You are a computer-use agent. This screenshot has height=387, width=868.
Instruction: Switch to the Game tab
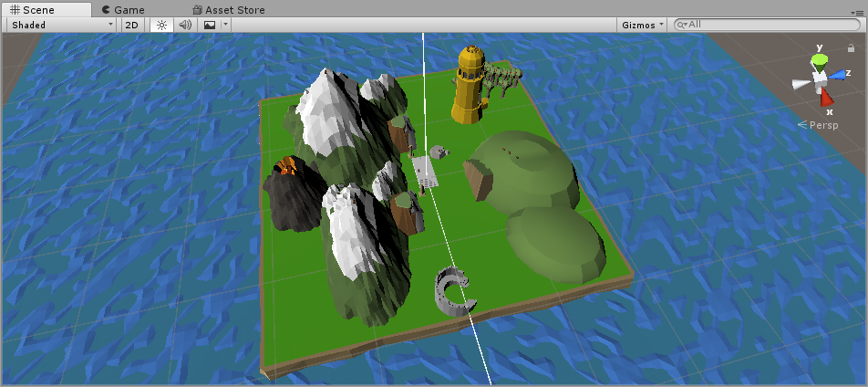[123, 9]
